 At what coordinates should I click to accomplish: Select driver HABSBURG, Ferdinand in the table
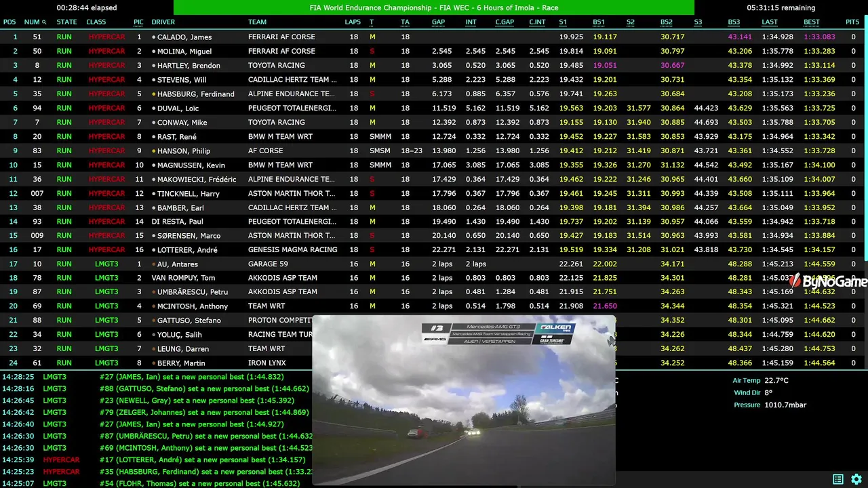[x=196, y=94]
